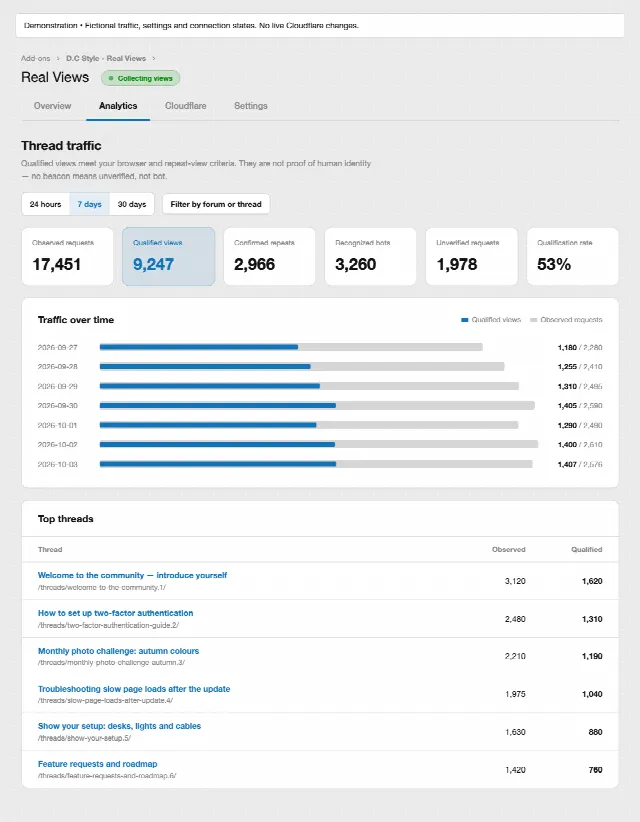This screenshot has width=640, height=822.
Task: Click the Add-ons breadcrumb link
Action: pyautogui.click(x=36, y=58)
